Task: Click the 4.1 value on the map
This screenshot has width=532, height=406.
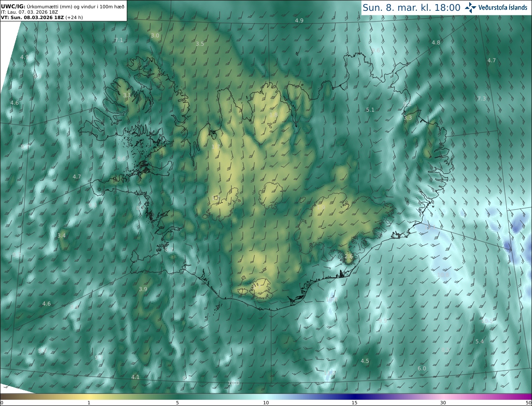Action: [135, 377]
